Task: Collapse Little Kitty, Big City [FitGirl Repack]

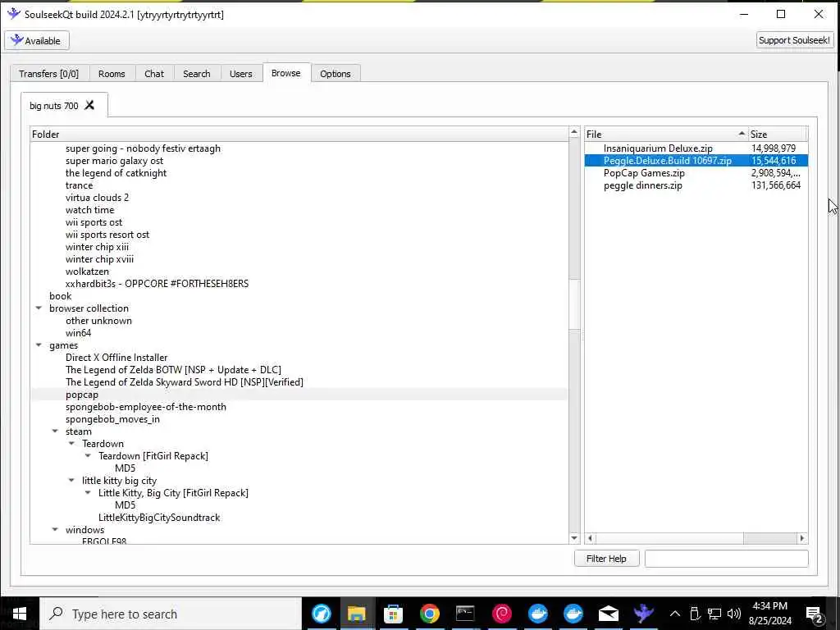Action: coord(88,493)
